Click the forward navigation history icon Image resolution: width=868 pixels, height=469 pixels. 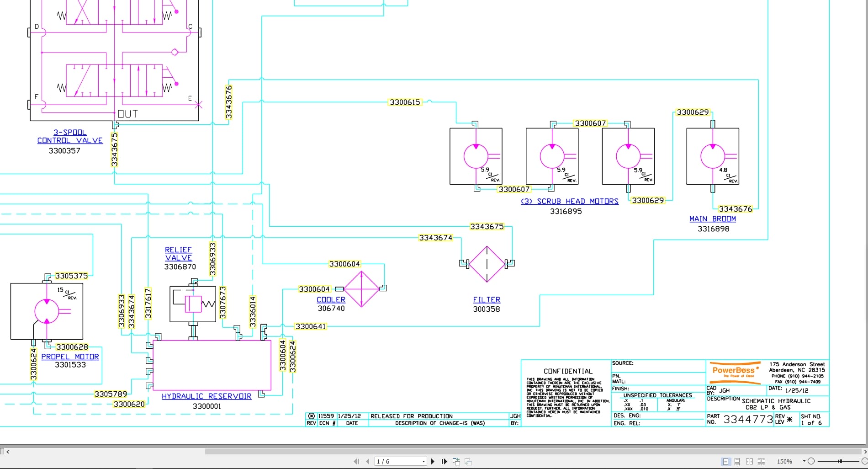pyautogui.click(x=468, y=461)
